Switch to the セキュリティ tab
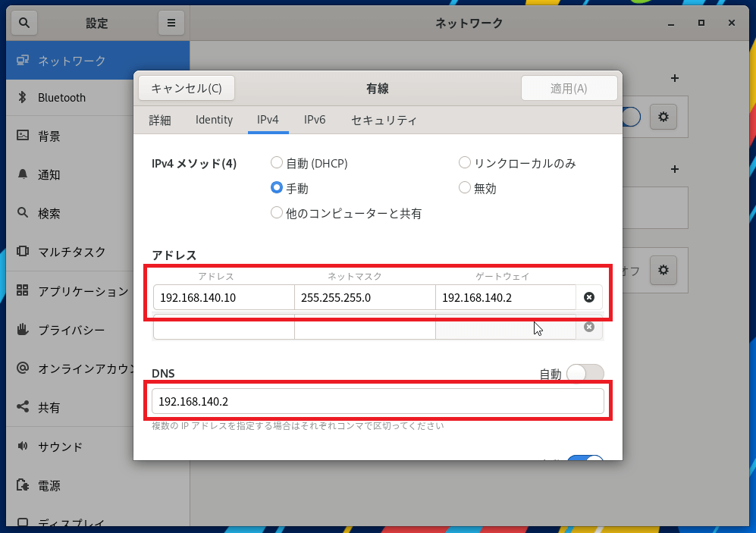The height and width of the screenshot is (533, 756). pyautogui.click(x=384, y=120)
